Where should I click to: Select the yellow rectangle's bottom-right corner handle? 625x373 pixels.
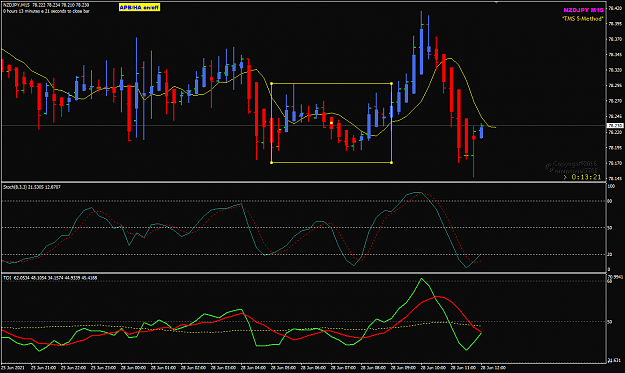click(391, 162)
